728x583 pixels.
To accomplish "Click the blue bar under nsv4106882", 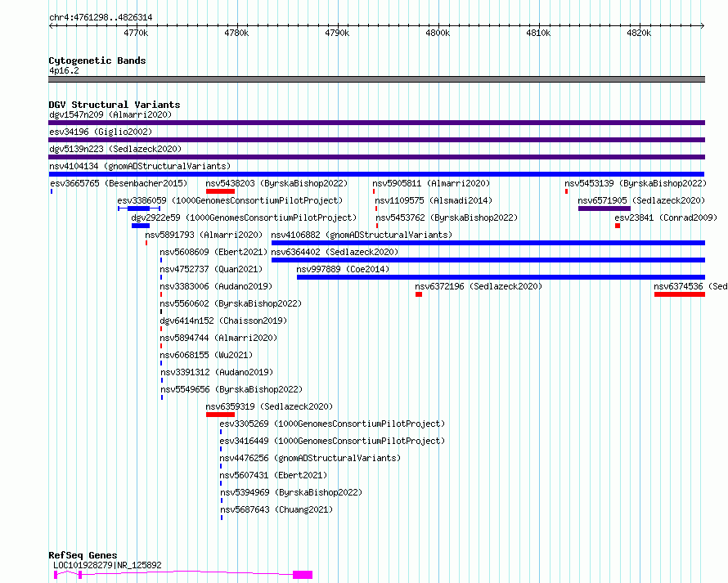I will coord(488,243).
